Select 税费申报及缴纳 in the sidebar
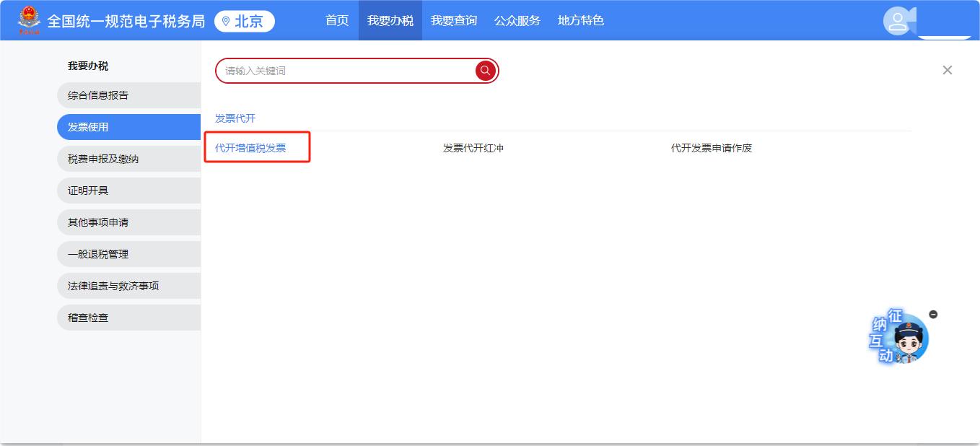The height and width of the screenshot is (446, 980). (x=103, y=159)
